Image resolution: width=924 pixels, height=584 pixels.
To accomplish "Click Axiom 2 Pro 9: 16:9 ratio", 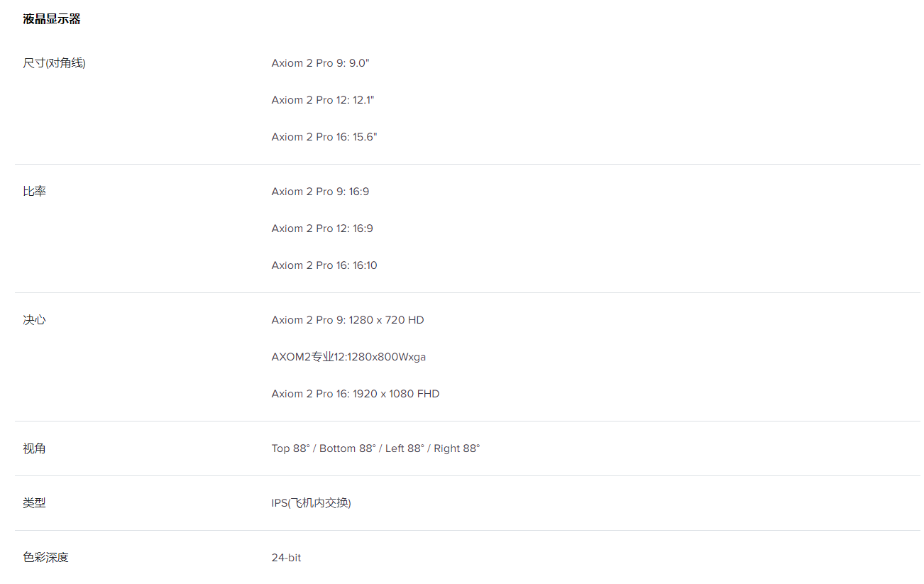I will pos(320,192).
